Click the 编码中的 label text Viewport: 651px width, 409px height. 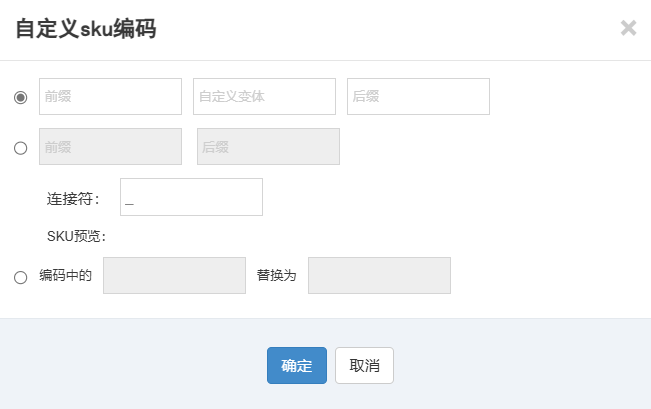pyautogui.click(x=65, y=275)
